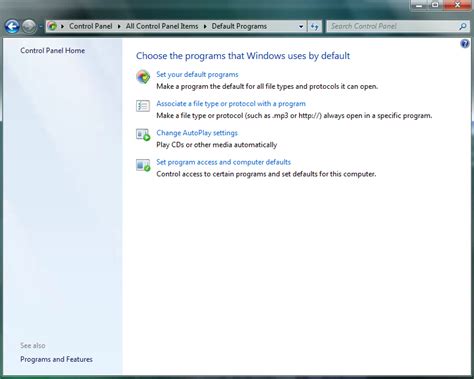The width and height of the screenshot is (474, 379).
Task: Select Default Programs breadcrumb segment
Action: (x=239, y=26)
